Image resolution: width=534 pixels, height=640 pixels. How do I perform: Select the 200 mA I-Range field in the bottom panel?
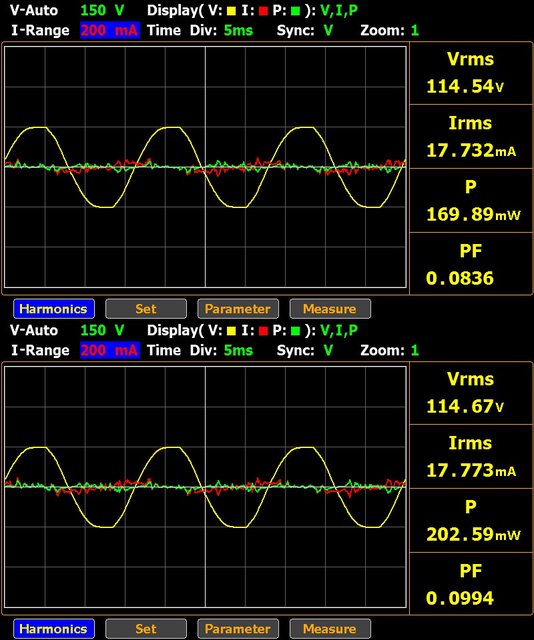(x=110, y=351)
